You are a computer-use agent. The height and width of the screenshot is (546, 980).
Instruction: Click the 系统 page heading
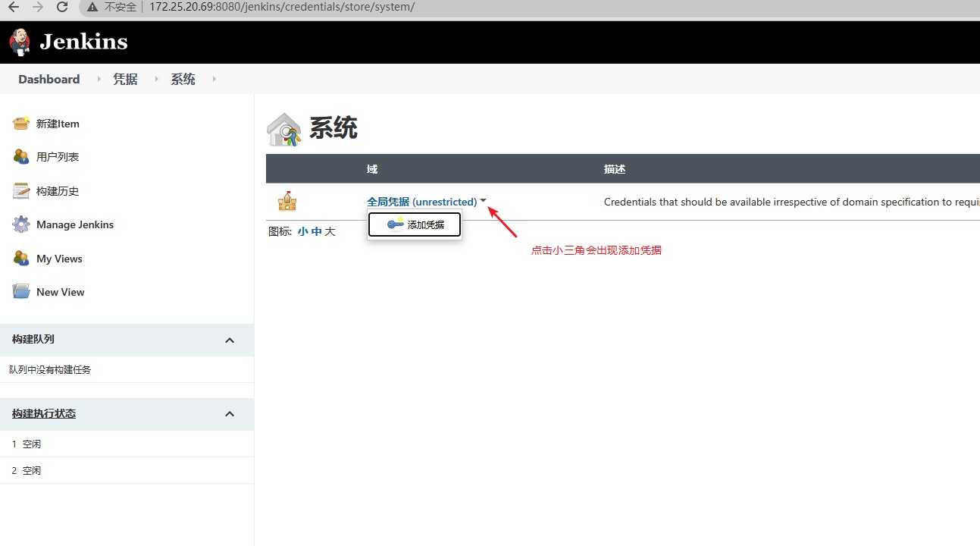point(333,128)
